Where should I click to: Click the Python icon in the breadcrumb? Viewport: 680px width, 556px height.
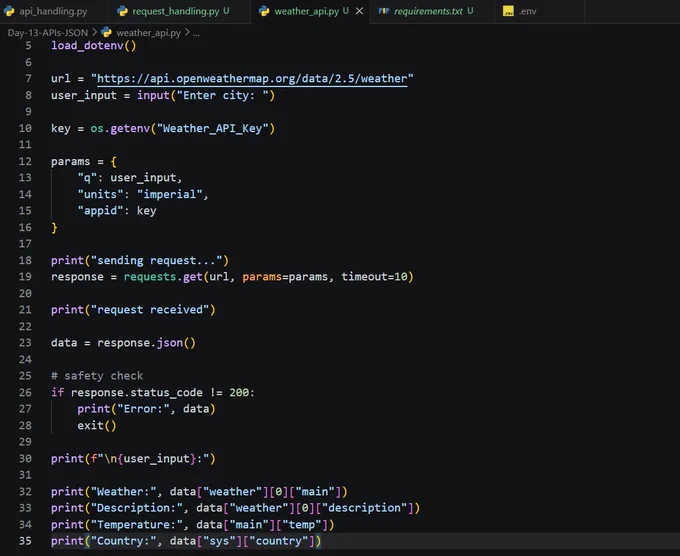[106, 33]
